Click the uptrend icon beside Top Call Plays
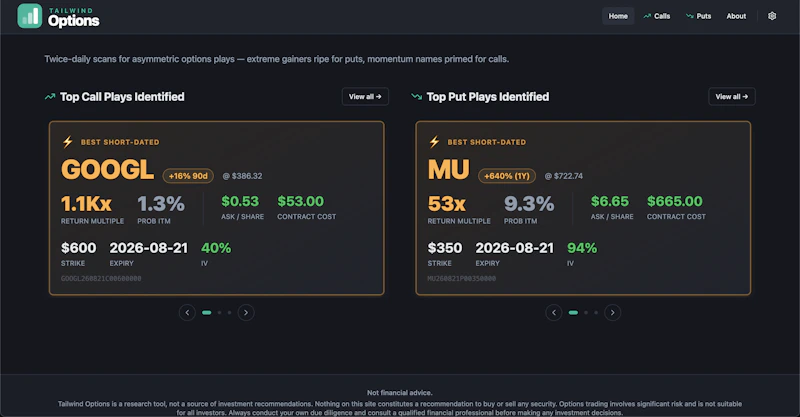The image size is (800, 417). [x=50, y=96]
